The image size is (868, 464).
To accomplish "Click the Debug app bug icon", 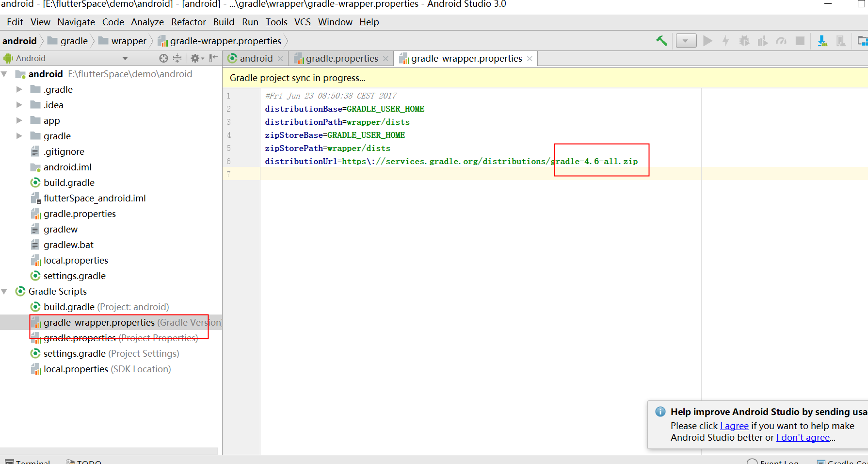I will point(743,41).
